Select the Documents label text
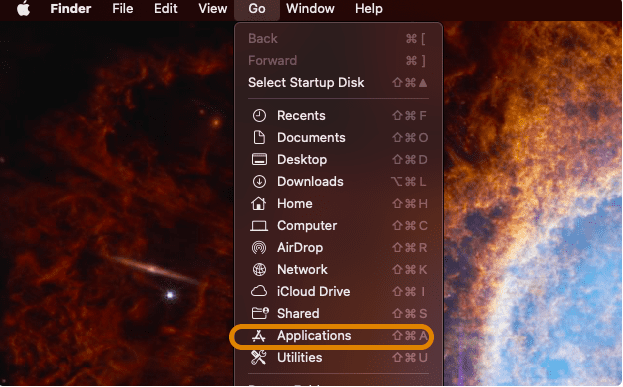This screenshot has height=387, width=623. pos(311,137)
